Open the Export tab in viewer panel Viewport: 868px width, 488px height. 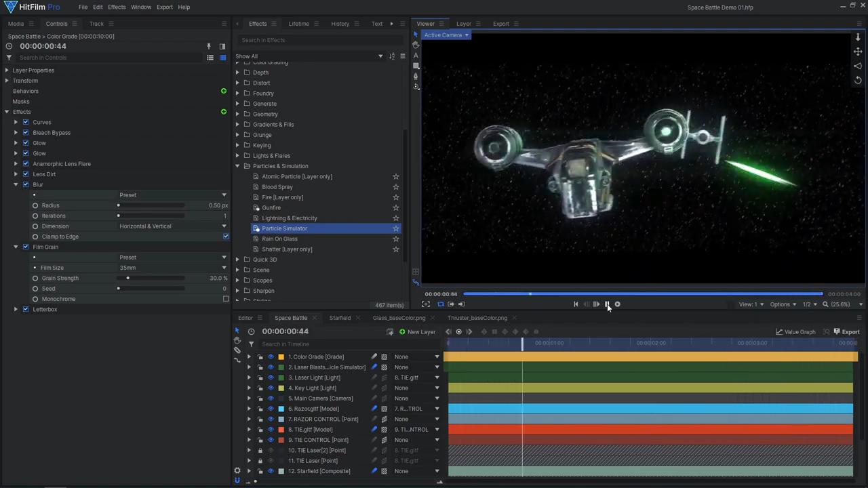tap(501, 24)
